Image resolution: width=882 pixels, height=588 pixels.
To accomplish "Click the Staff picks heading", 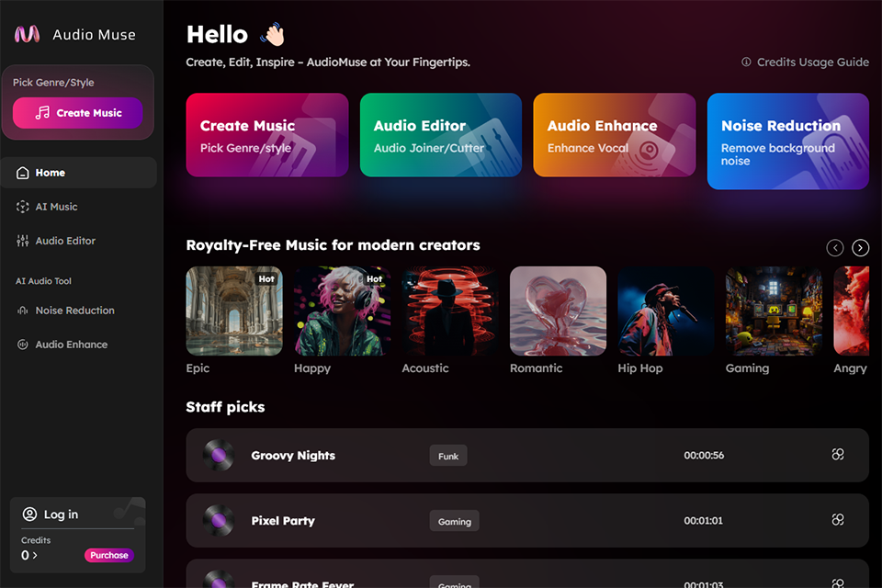I will pyautogui.click(x=226, y=407).
